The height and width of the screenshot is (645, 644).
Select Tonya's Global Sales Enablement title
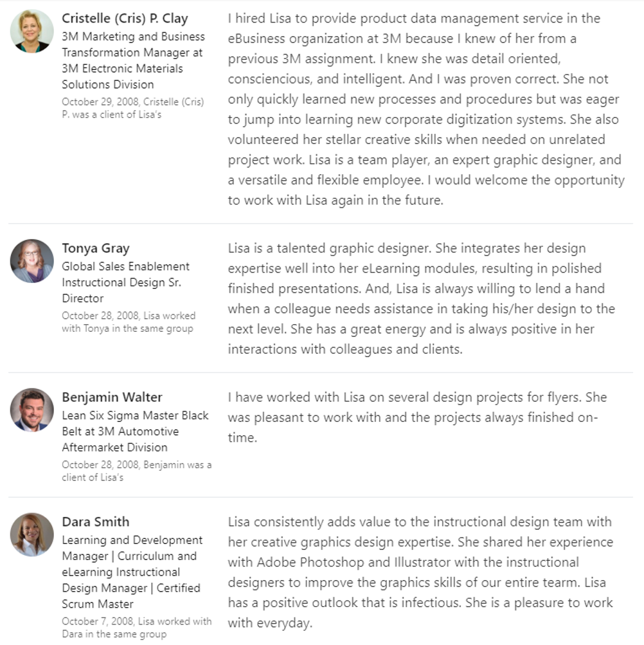[x=125, y=282]
